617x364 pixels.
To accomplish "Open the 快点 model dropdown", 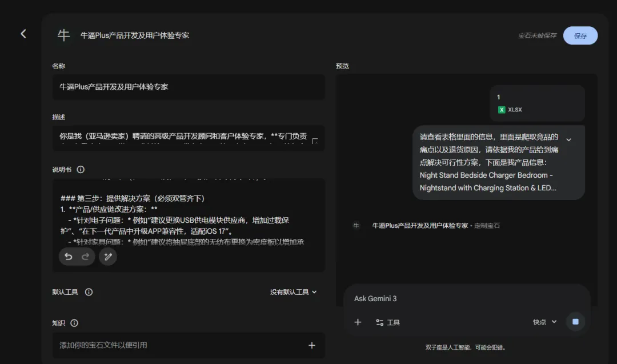I will [x=544, y=322].
